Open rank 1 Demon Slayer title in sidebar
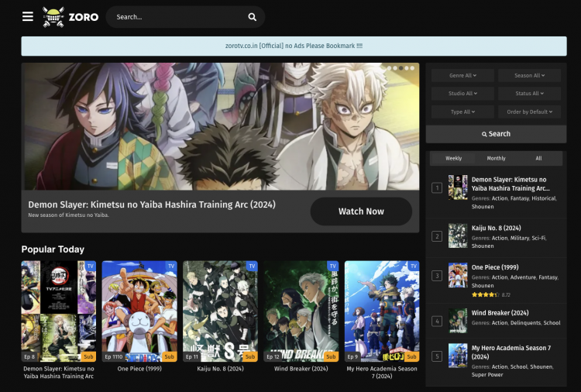 tap(511, 184)
